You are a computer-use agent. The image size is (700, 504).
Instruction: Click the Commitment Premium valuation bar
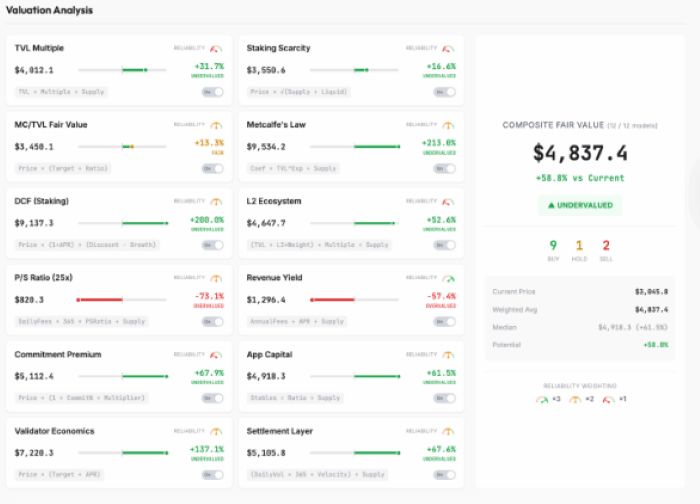tap(123, 377)
